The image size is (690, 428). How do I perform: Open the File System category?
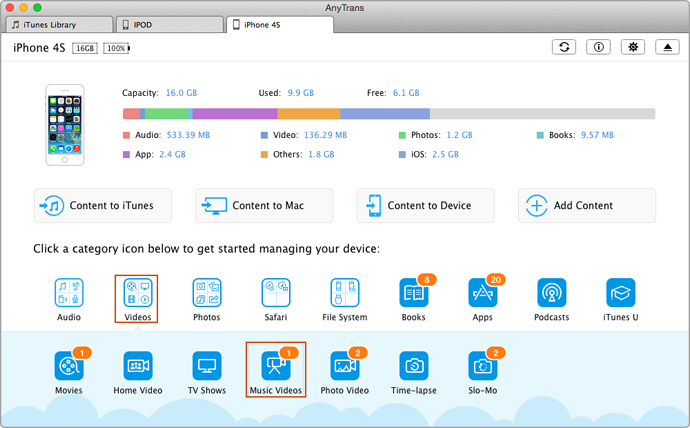click(345, 298)
